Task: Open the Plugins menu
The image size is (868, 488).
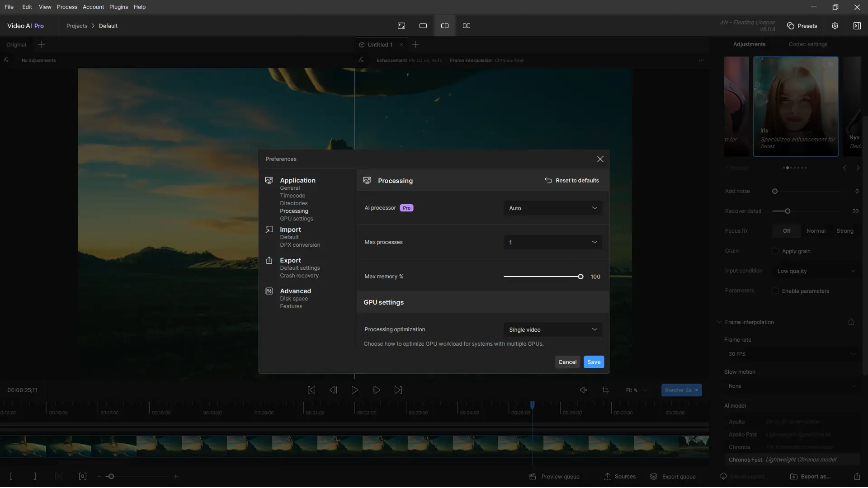Action: 118,7
